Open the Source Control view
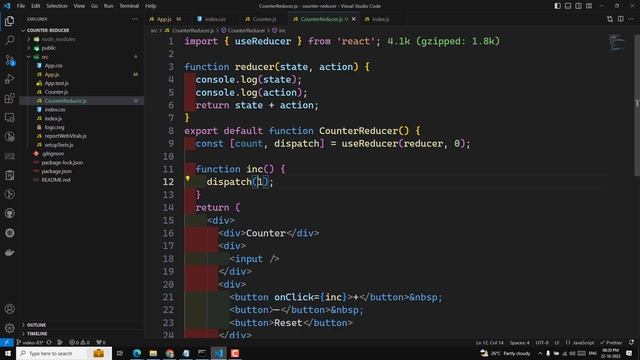The width and height of the screenshot is (640, 360). point(9,60)
